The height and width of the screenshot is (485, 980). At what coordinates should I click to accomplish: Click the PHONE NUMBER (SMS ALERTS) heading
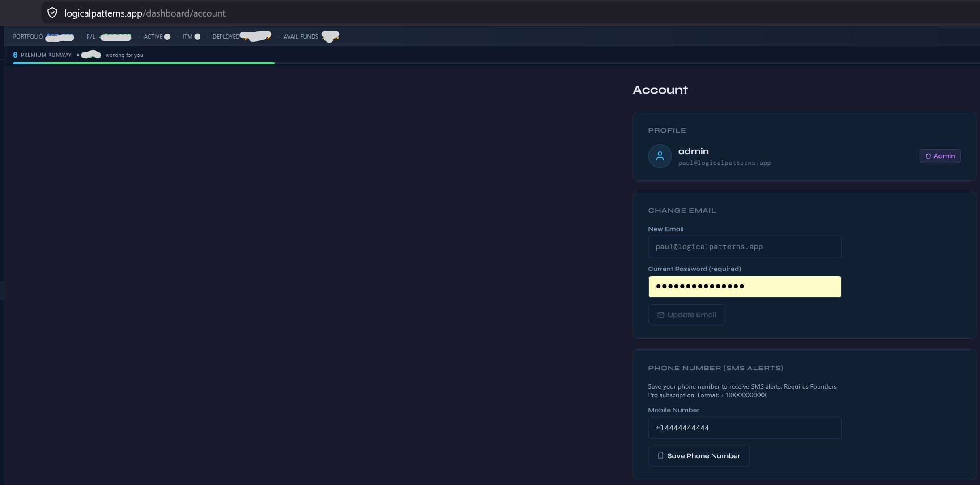(x=716, y=368)
